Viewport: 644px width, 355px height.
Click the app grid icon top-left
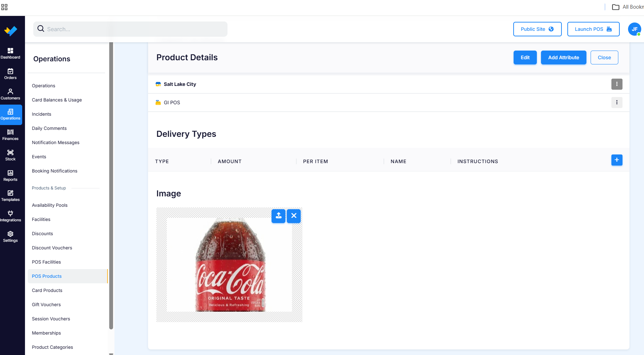[4, 7]
